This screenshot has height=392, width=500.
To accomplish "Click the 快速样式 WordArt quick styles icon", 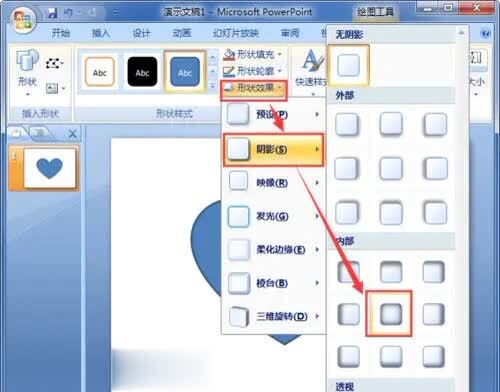I will (311, 71).
